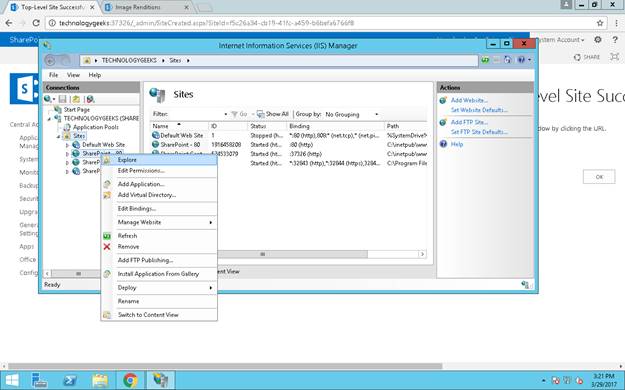Choose Explore from the context menu

[x=159, y=160]
